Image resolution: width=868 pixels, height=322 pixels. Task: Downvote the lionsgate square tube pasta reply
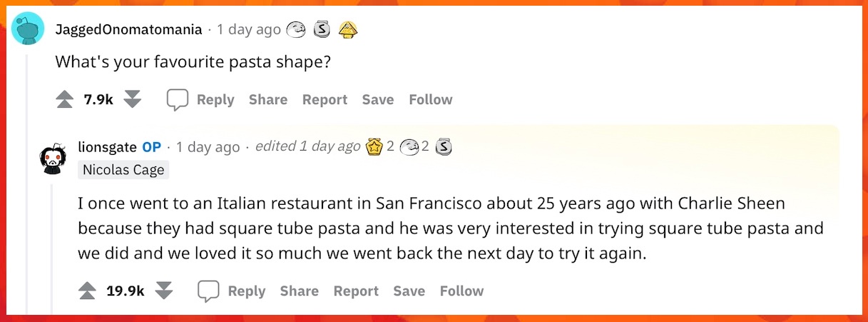pos(164,291)
